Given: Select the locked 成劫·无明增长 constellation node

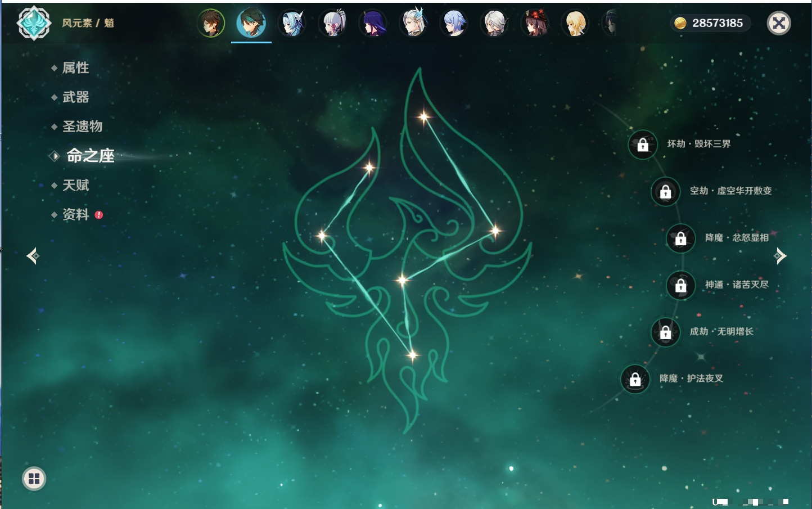Looking at the screenshot, I should [x=665, y=332].
